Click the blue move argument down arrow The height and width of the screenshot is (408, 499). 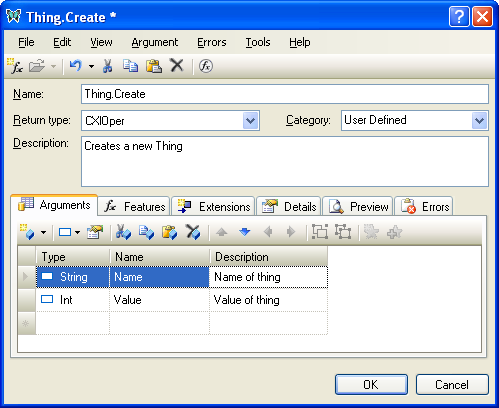(x=245, y=232)
